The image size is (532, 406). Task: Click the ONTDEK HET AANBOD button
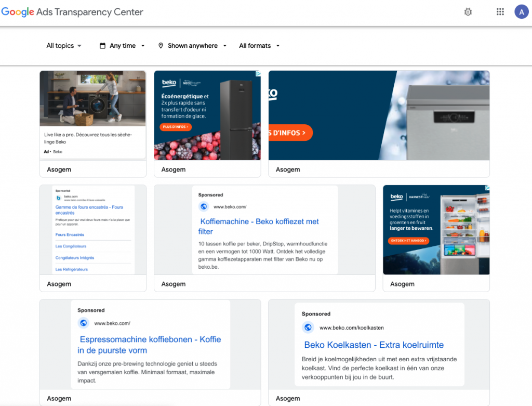coord(408,241)
